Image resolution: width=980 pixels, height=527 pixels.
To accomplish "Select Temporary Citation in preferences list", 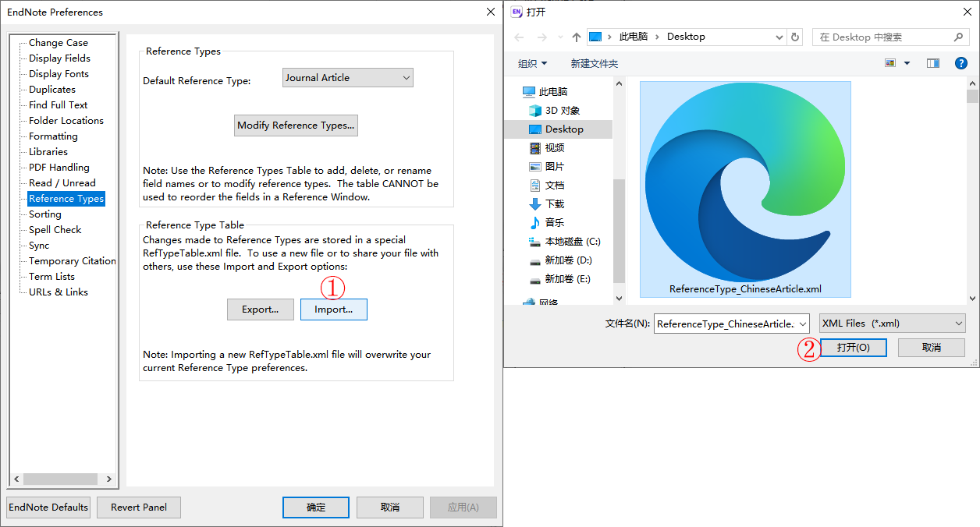I will point(73,261).
